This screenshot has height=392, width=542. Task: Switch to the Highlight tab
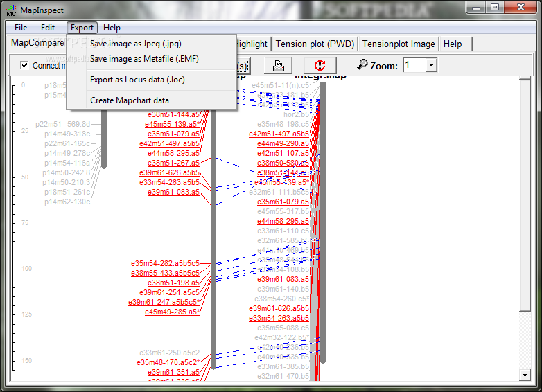coord(252,44)
